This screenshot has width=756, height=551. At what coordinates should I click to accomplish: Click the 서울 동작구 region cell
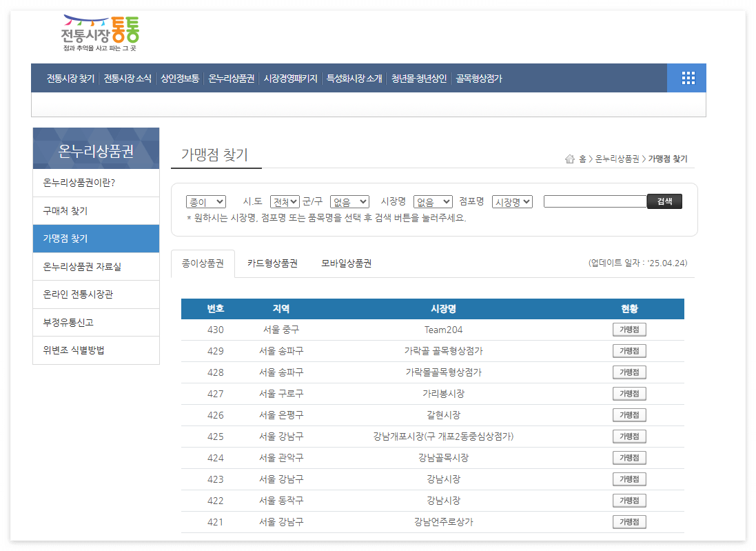281,501
